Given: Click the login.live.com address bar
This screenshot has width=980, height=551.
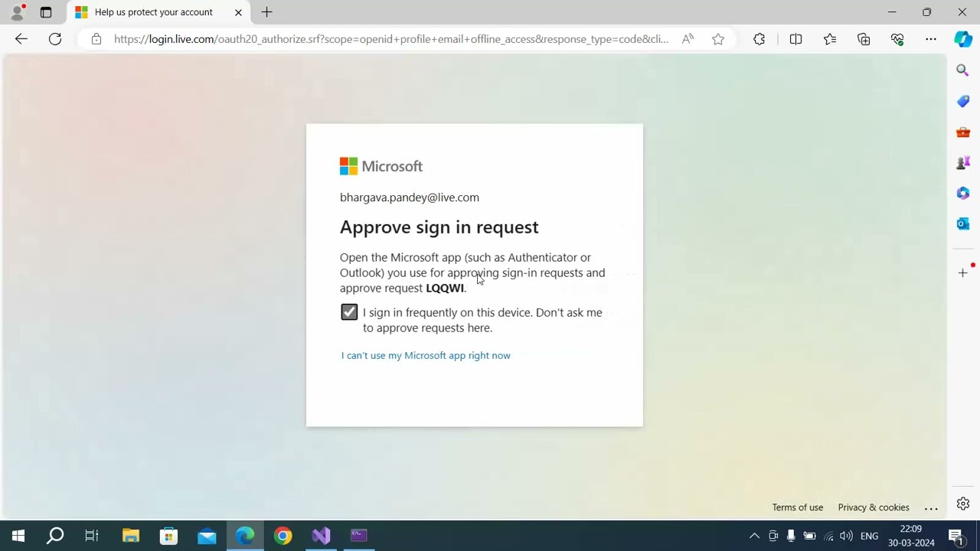Looking at the screenshot, I should point(390,39).
